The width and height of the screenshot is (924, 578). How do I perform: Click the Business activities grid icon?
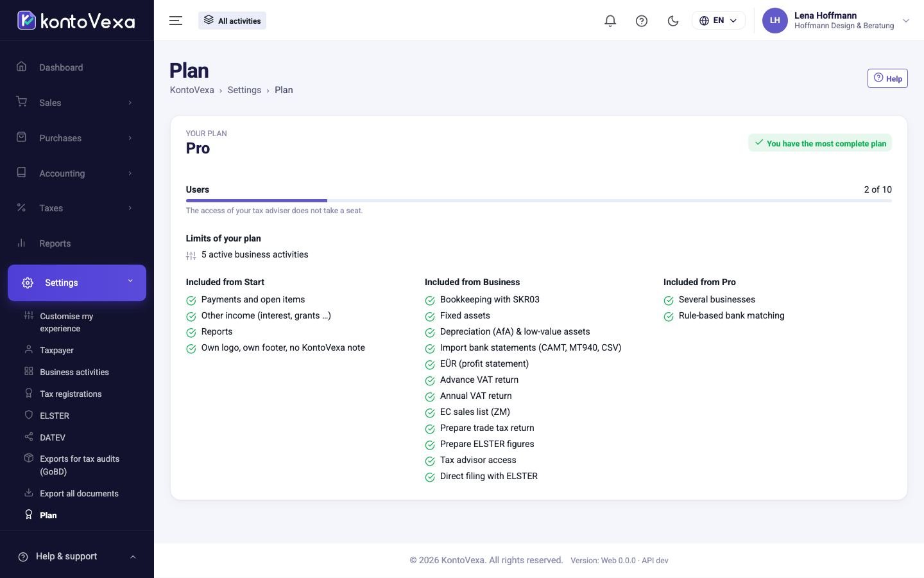tap(28, 371)
